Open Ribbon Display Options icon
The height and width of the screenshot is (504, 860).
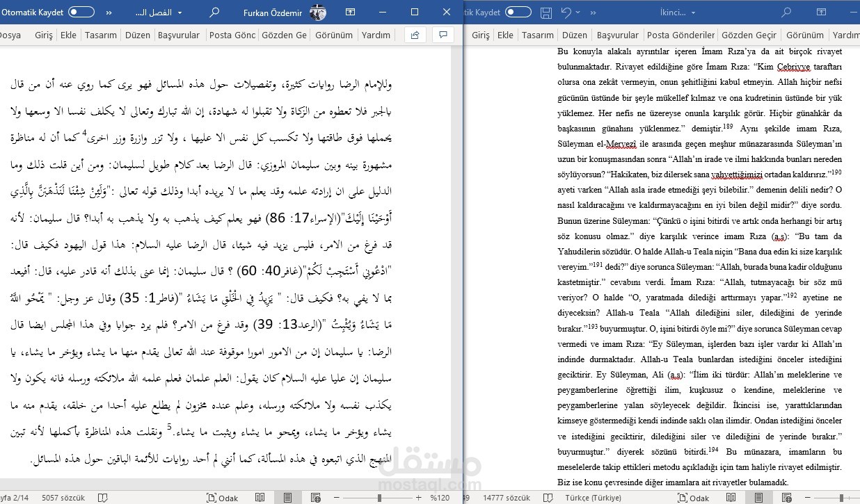(x=350, y=12)
